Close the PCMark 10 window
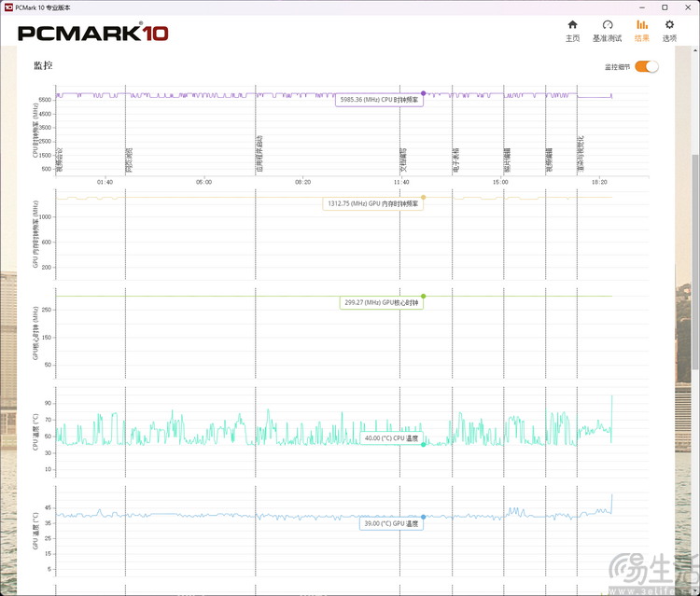Viewport: 700px width, 596px height. pos(688,7)
